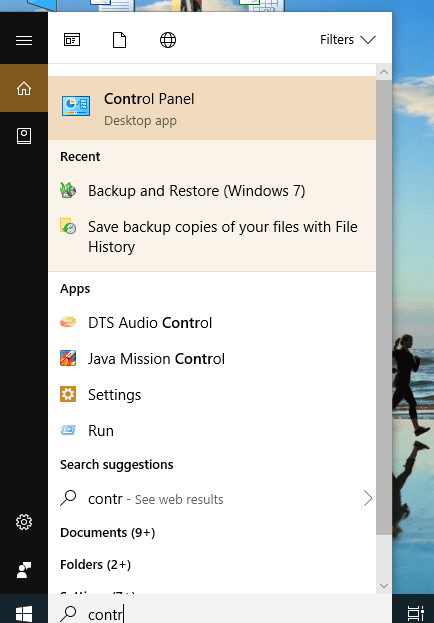Show Folders (2+) results
434x623 pixels.
tap(95, 565)
